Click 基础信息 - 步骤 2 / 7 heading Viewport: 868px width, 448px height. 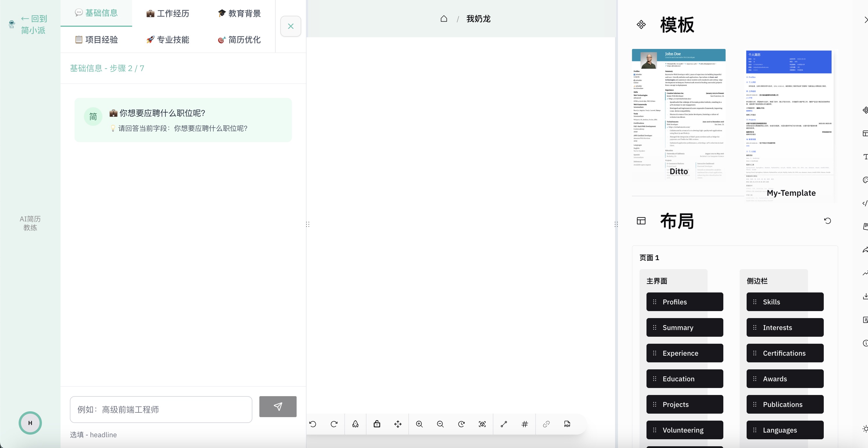pyautogui.click(x=107, y=68)
